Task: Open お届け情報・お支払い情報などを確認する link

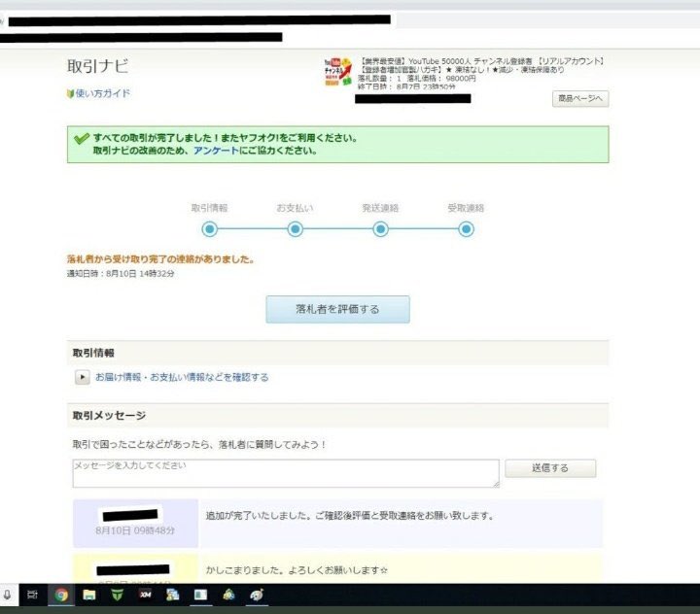Action: coord(182,377)
